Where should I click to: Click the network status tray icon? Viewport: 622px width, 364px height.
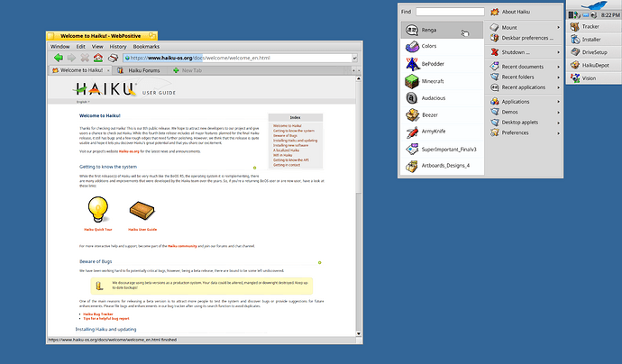(x=578, y=15)
